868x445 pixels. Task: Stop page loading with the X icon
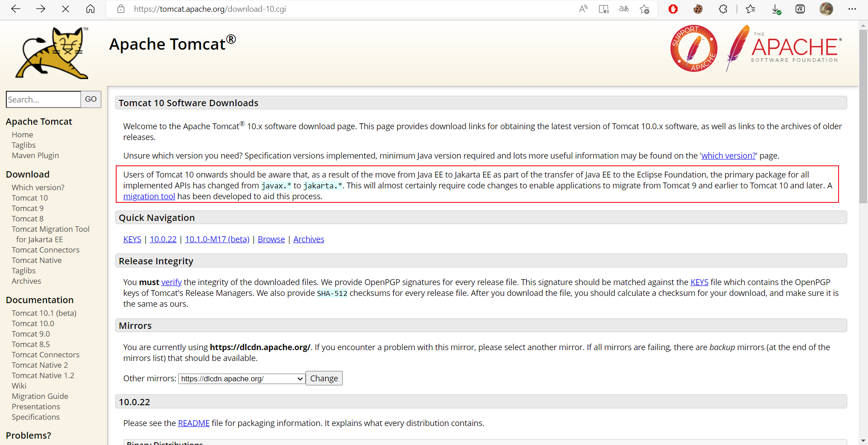pos(66,9)
